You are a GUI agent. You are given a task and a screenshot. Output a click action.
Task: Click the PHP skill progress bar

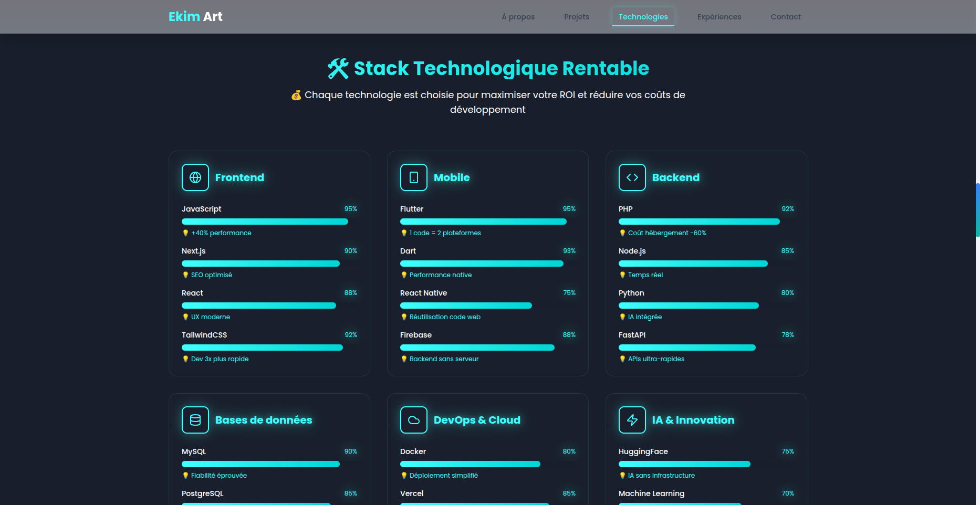click(x=699, y=222)
